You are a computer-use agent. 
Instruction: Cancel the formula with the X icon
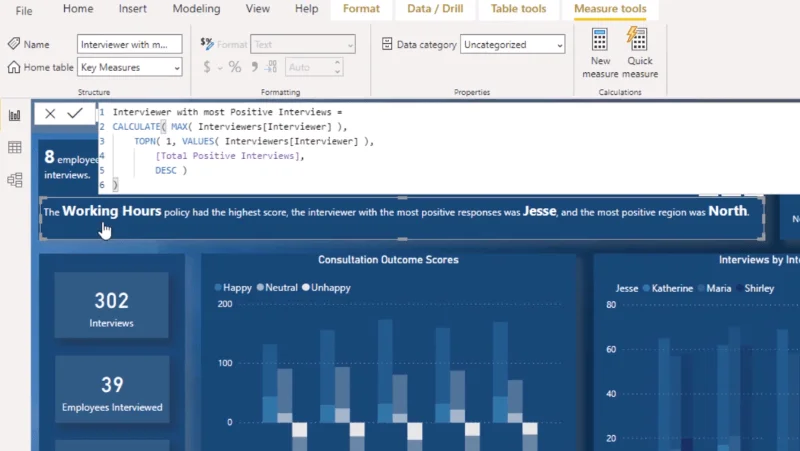click(50, 113)
